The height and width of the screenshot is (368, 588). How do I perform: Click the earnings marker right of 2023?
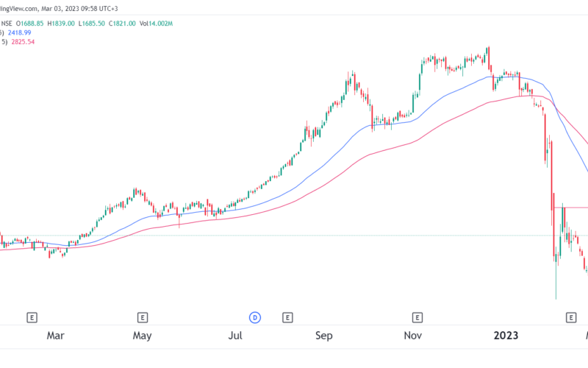pos(570,317)
